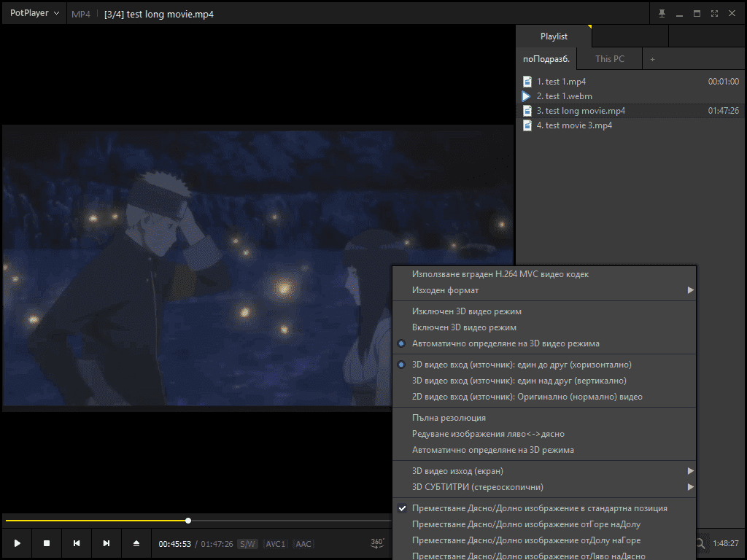Click total duration 01:47:26 in control bar
This screenshot has width=747, height=560.
217,544
